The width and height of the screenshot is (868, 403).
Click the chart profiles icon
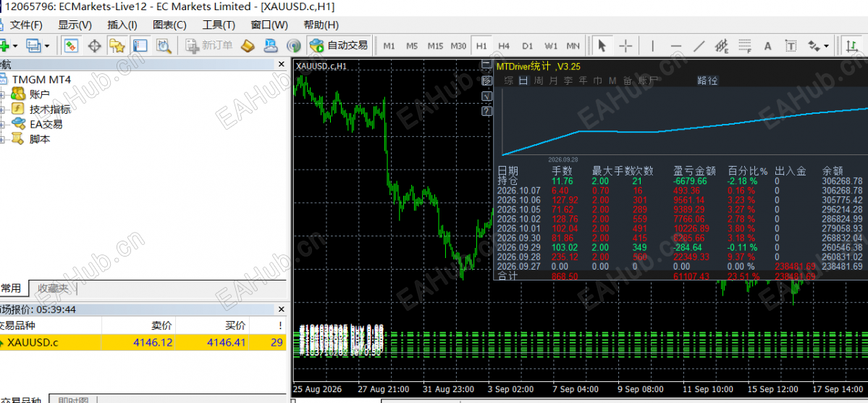pyautogui.click(x=34, y=46)
